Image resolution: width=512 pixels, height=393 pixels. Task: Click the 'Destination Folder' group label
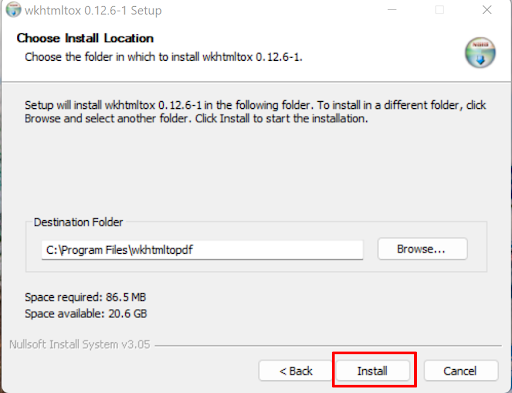[x=78, y=222]
